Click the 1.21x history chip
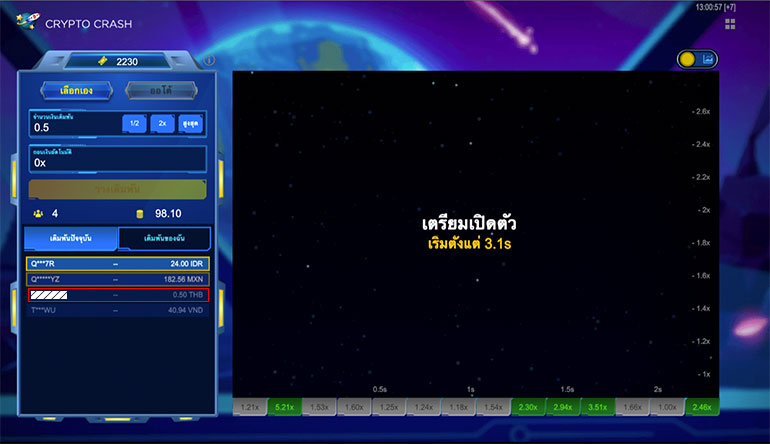The image size is (770, 444). tap(249, 407)
